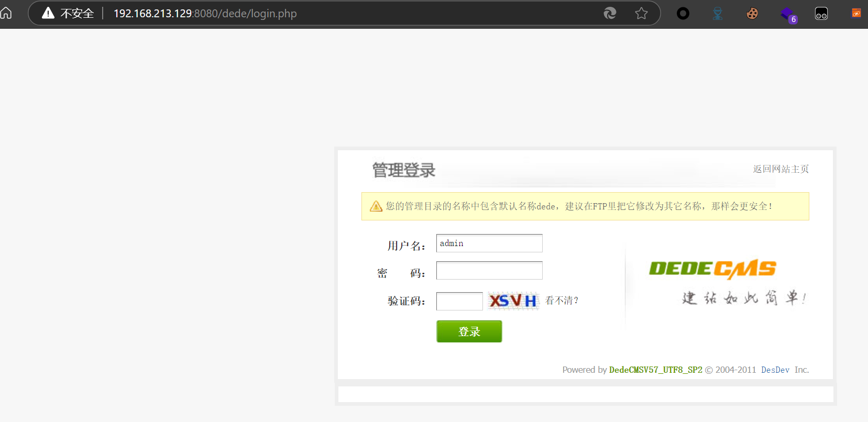This screenshot has width=868, height=422.
Task: Open the purple extension with badge 6
Action: point(787,14)
